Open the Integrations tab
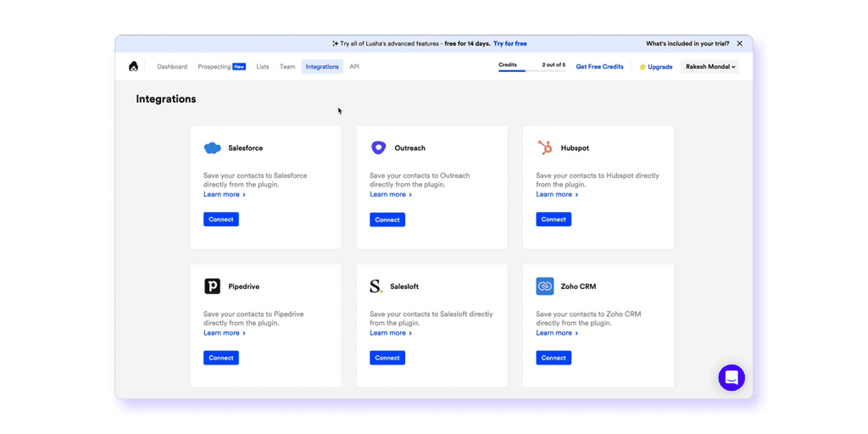Viewport: 868px width, 434px height. [322, 66]
